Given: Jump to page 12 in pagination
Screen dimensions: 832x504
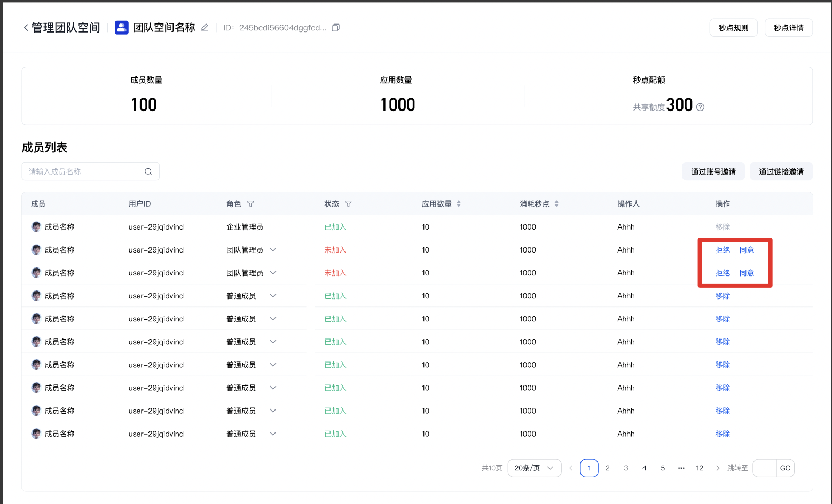Looking at the screenshot, I should (x=700, y=468).
